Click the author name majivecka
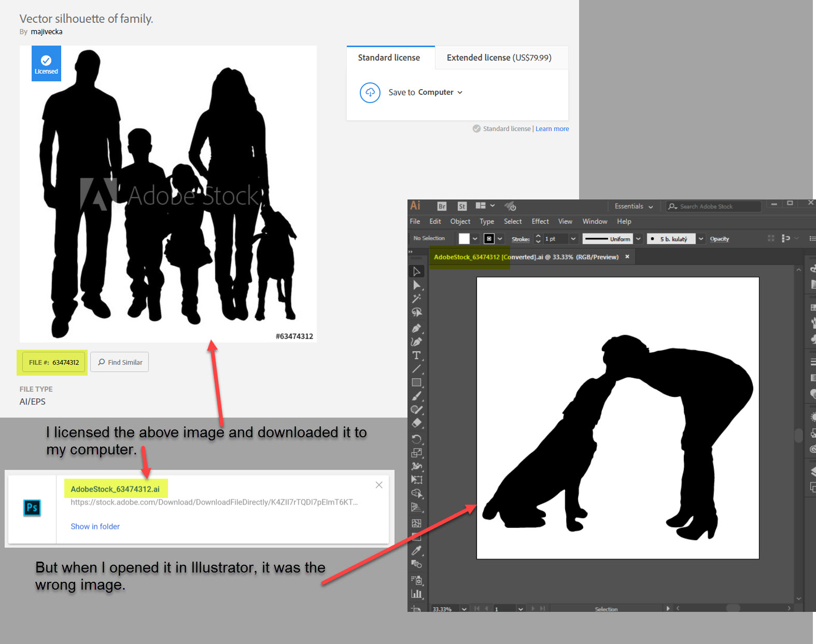816x644 pixels. (47, 32)
